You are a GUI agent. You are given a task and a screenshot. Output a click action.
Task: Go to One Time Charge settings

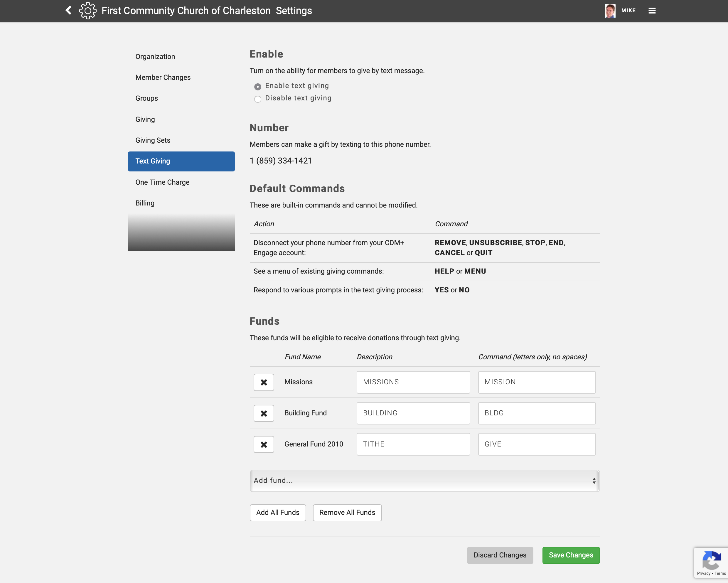[x=162, y=182]
